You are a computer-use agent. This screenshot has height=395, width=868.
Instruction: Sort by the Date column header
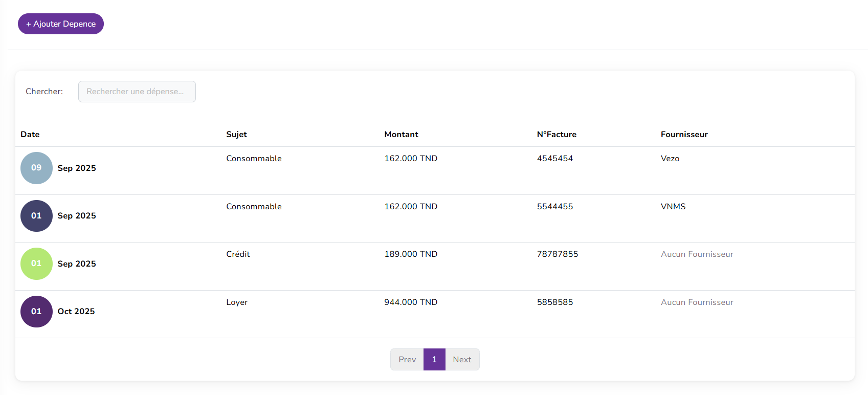click(30, 135)
